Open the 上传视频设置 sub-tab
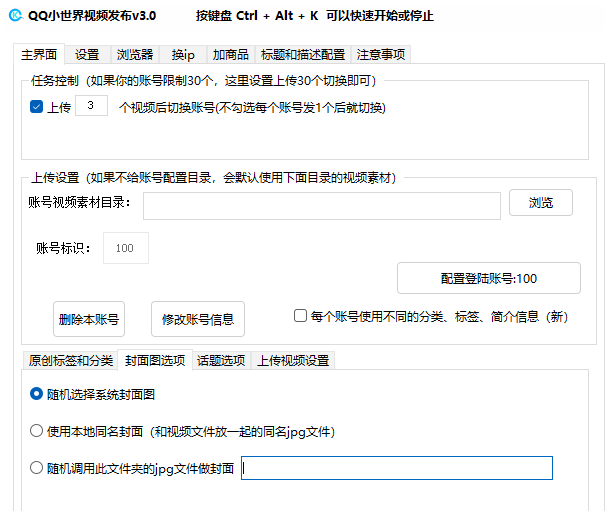Viewport: 606px width, 511px height. [x=291, y=360]
